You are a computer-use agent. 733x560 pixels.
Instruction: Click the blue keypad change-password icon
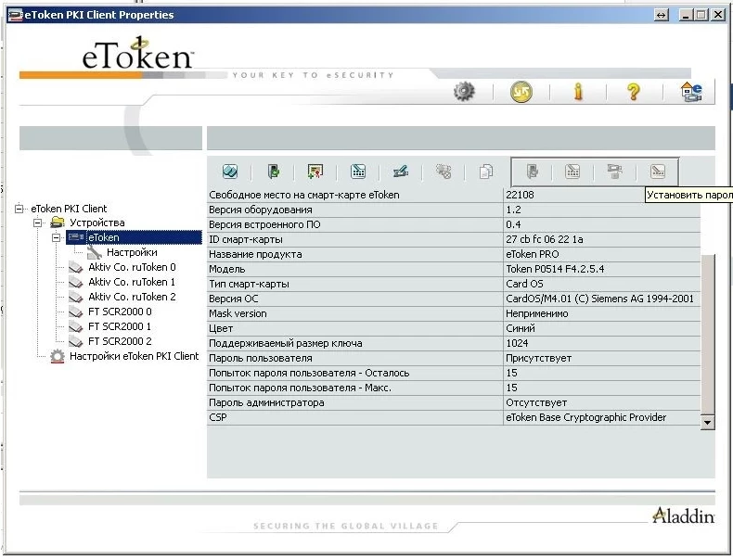pyautogui.click(x=358, y=172)
